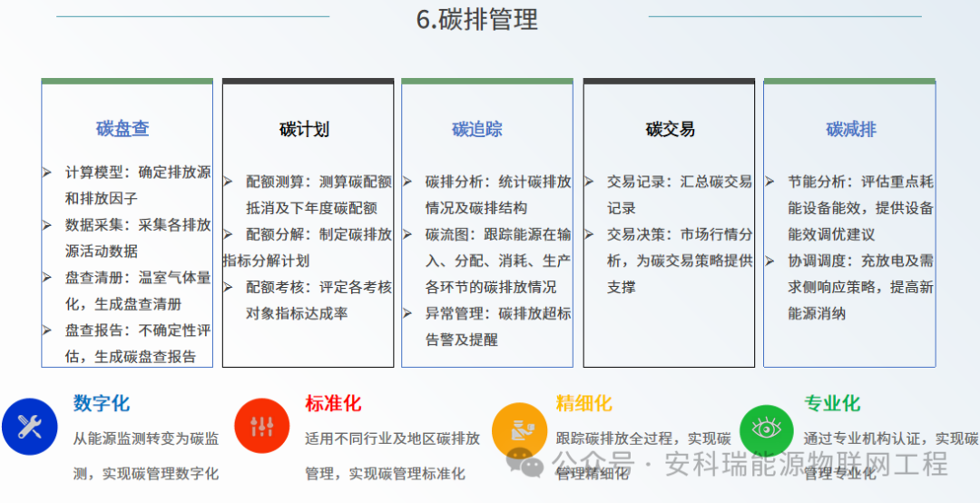Screen dimensions: 980x503
Task: Click the 配额考核 bullet text
Action: [x=318, y=301]
